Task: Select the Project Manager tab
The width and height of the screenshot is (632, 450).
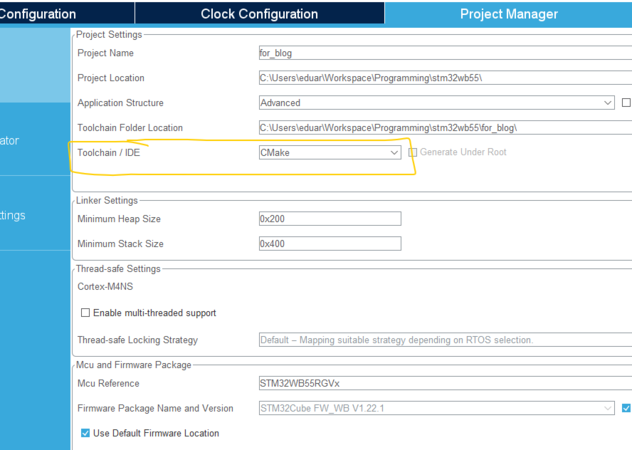Action: 509,14
